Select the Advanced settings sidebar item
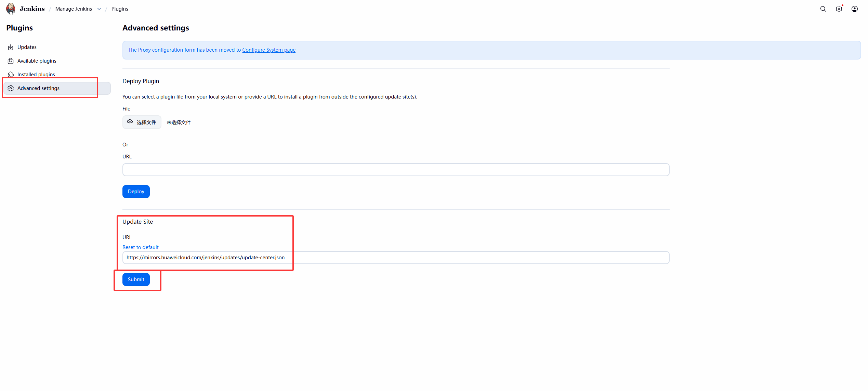 [x=38, y=88]
